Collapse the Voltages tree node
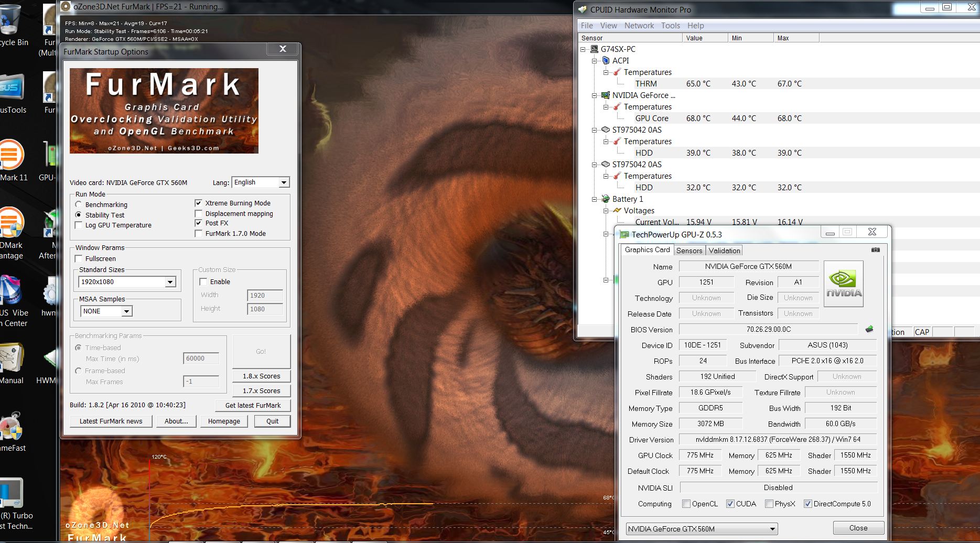The height and width of the screenshot is (543, 980). tap(606, 211)
